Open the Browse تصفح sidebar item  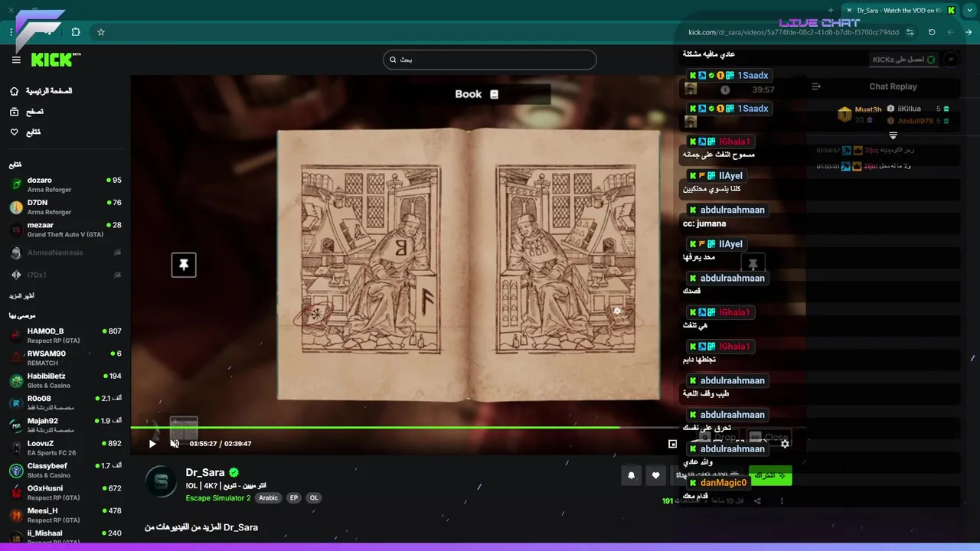point(27,112)
